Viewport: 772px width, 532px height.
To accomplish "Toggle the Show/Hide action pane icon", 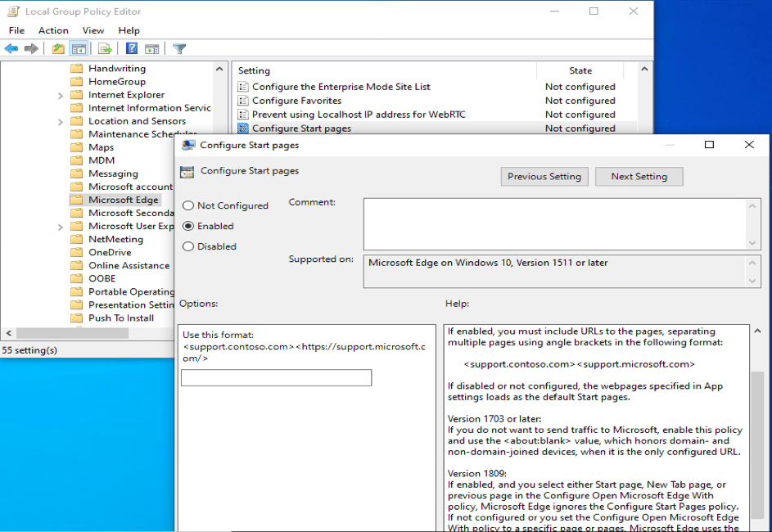I will (x=152, y=48).
